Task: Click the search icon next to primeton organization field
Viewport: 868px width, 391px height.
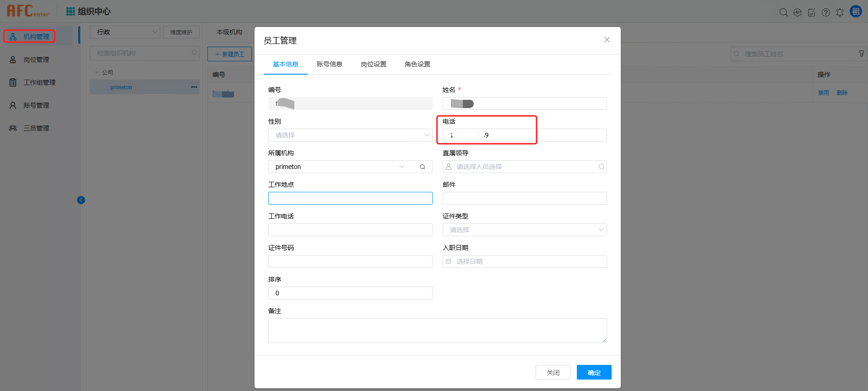Action: click(x=422, y=167)
